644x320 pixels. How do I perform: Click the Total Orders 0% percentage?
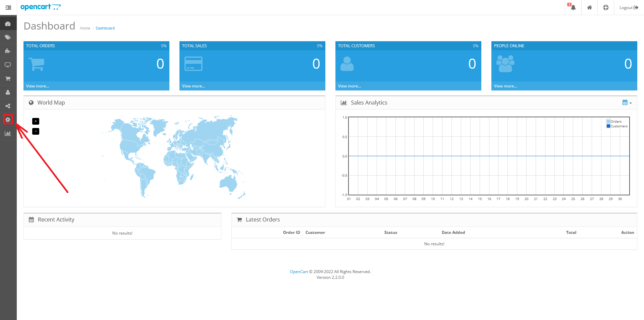(164, 46)
